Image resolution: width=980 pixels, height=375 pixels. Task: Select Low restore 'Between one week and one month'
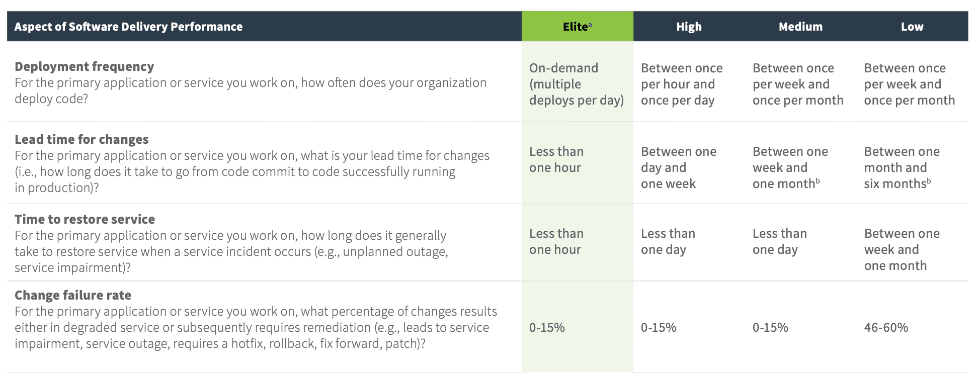(902, 249)
